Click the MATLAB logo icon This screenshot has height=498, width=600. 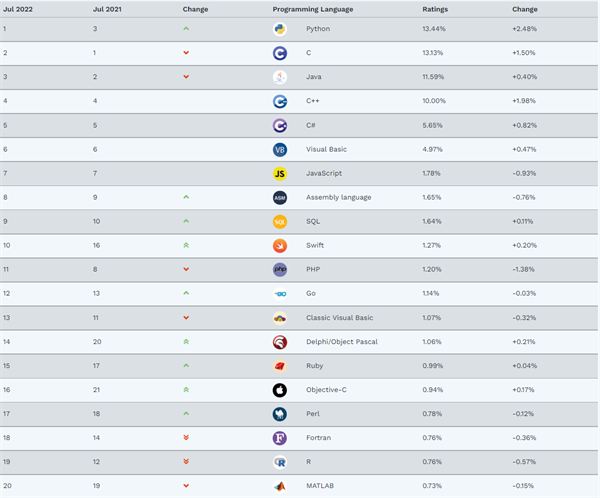(280, 486)
